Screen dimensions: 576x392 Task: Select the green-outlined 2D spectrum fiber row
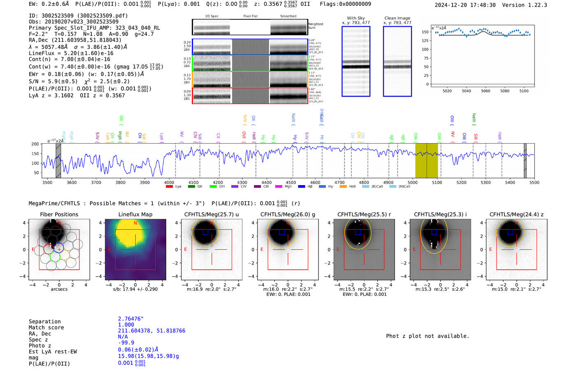tap(250, 63)
